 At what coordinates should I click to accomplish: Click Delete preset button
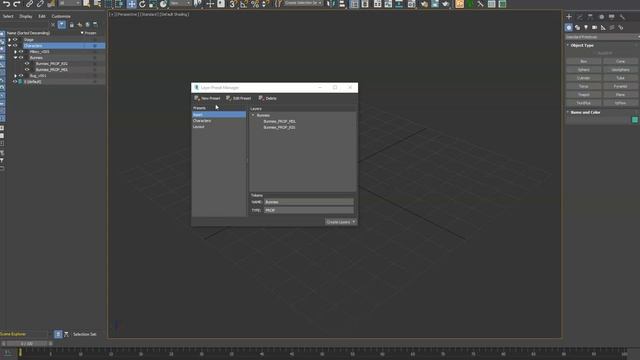268,98
